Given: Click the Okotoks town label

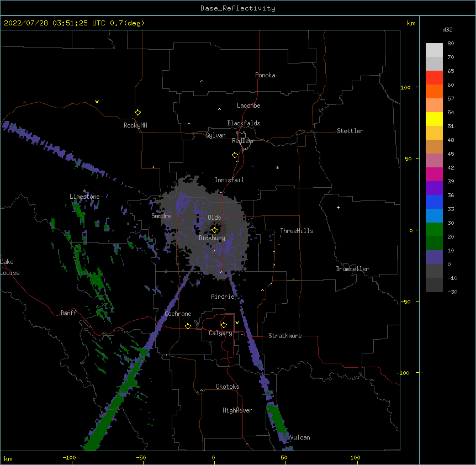Looking at the screenshot, I should click(x=228, y=387).
